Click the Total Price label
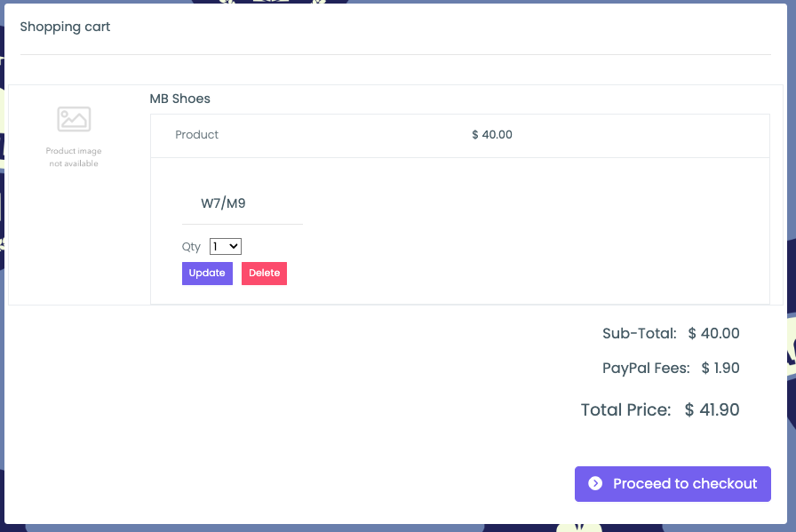This screenshot has height=532, width=796. pyautogui.click(x=625, y=409)
